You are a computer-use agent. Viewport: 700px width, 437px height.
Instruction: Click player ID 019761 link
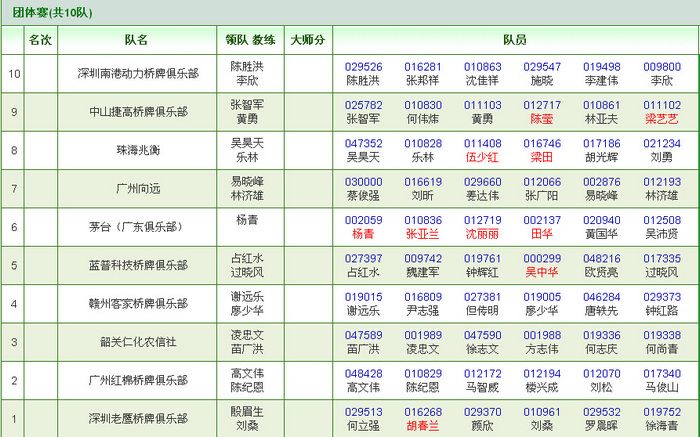pos(482,259)
